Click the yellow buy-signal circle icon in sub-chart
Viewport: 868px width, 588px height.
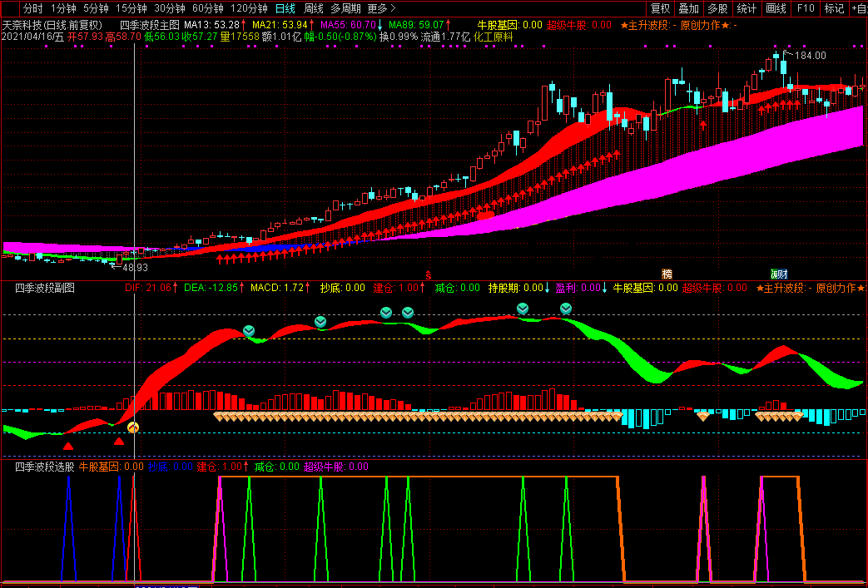click(x=133, y=427)
